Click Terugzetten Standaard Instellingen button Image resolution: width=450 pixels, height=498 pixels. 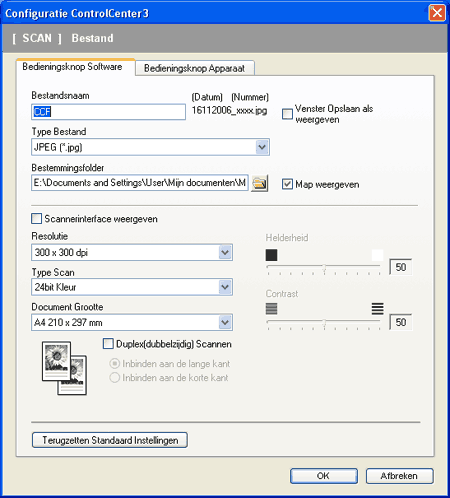110,440
